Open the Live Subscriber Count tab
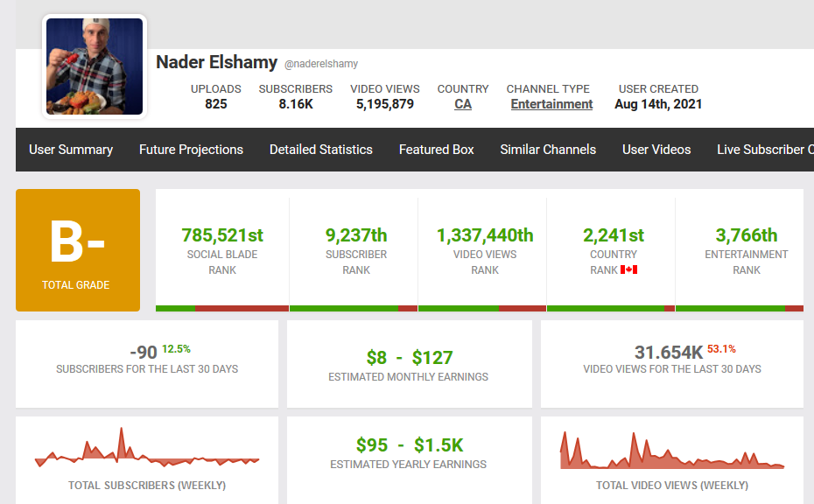 coord(765,150)
